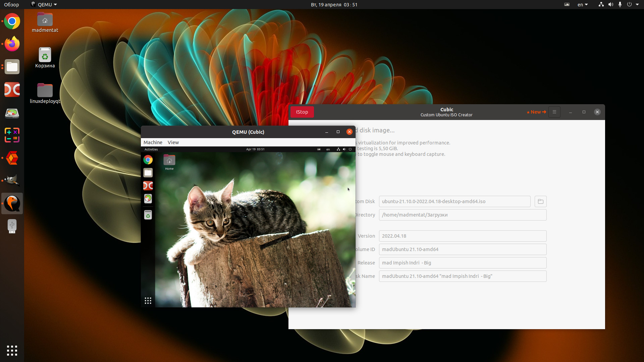The image size is (644, 362).
Task: Launch Firefox from the dock
Action: coord(12,44)
